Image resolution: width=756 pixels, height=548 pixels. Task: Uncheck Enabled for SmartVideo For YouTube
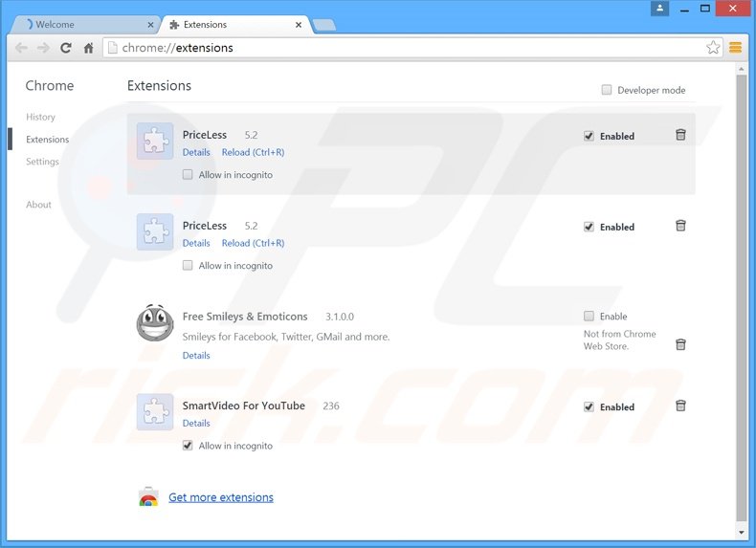589,406
